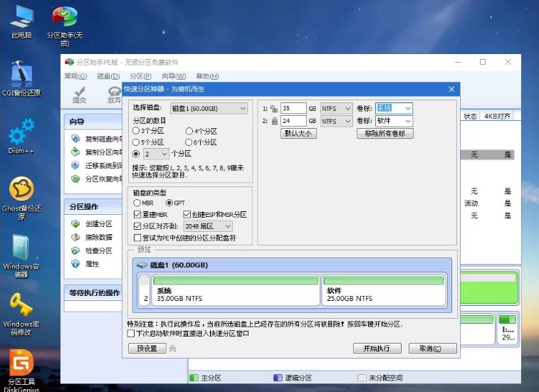Open the 向导(W) menu
The width and height of the screenshot is (539, 392).
pos(174,76)
